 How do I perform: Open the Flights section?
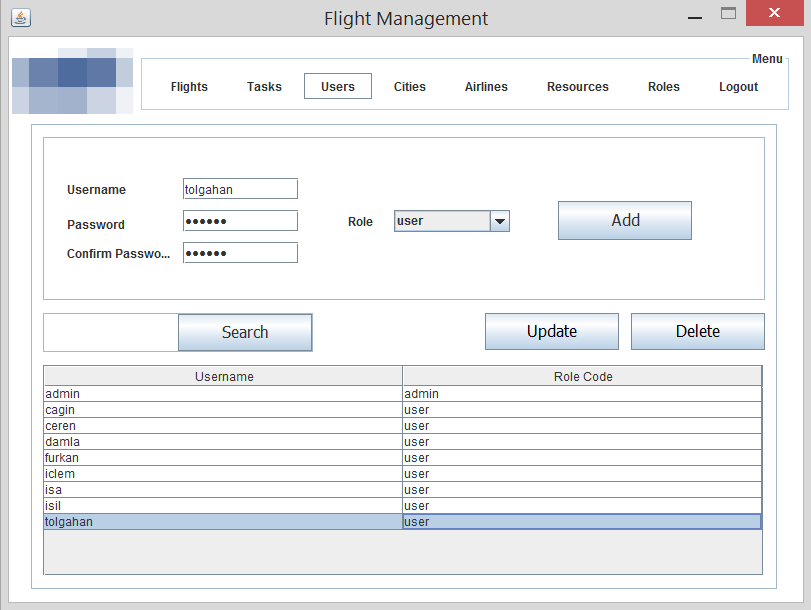pos(189,87)
